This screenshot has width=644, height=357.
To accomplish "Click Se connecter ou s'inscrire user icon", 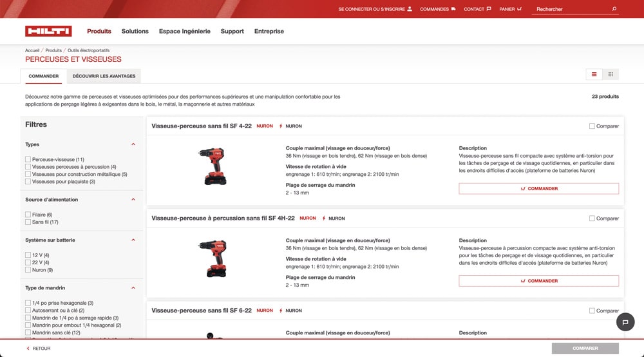I will coord(410,9).
